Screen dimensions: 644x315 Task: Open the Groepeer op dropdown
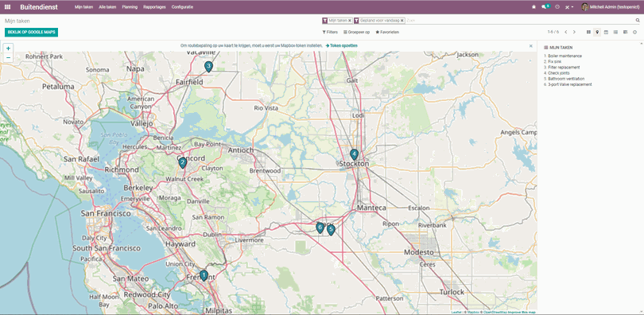click(x=356, y=32)
